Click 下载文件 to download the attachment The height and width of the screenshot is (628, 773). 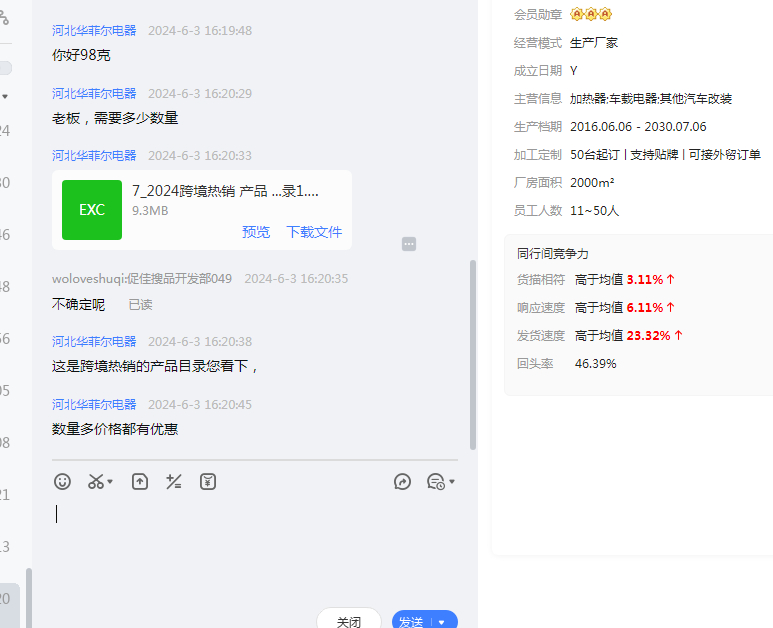point(314,232)
